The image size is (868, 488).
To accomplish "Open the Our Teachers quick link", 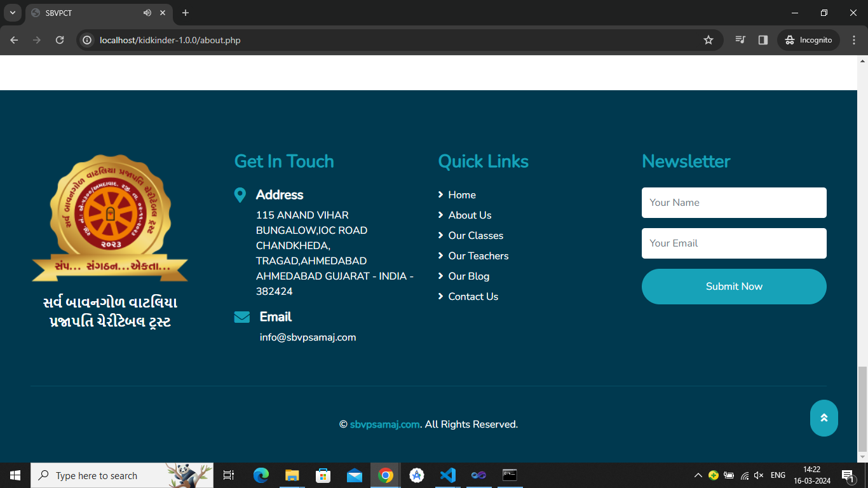I will pos(478,256).
